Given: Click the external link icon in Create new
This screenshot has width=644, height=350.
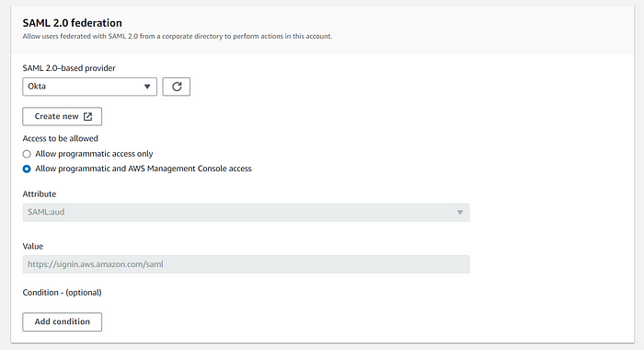Looking at the screenshot, I should 88,117.
